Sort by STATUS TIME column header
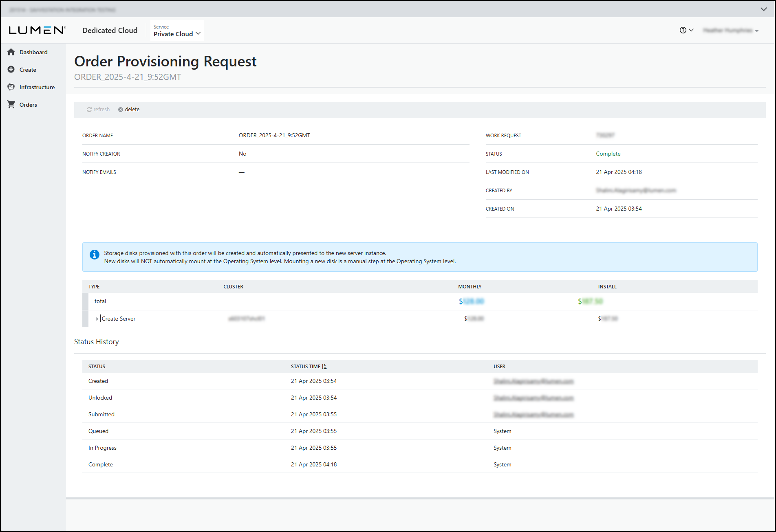The image size is (776, 532). [x=306, y=367]
